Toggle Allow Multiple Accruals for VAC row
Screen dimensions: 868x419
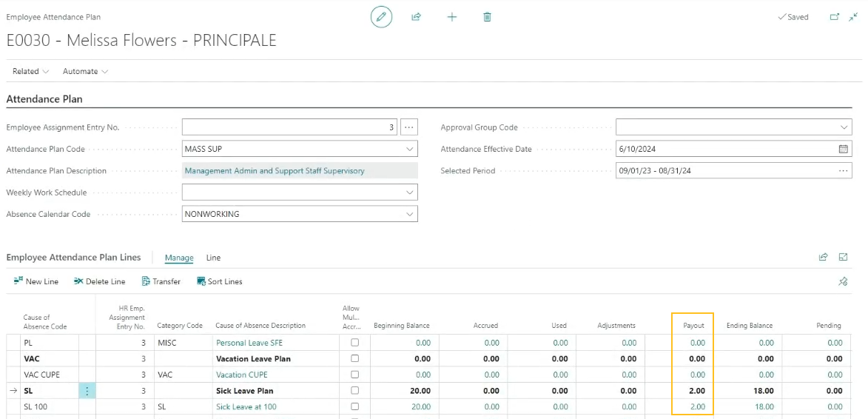coord(355,359)
